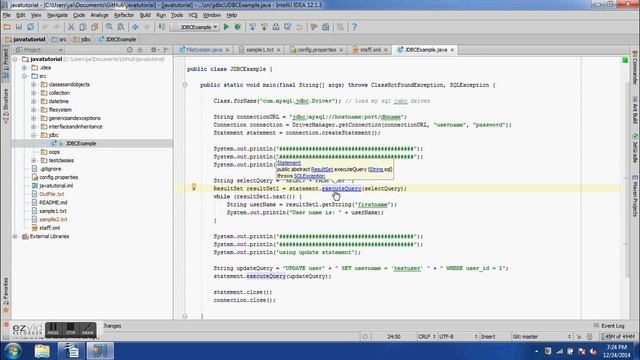Open the Favorites sidebar tab

[x=6, y=295]
